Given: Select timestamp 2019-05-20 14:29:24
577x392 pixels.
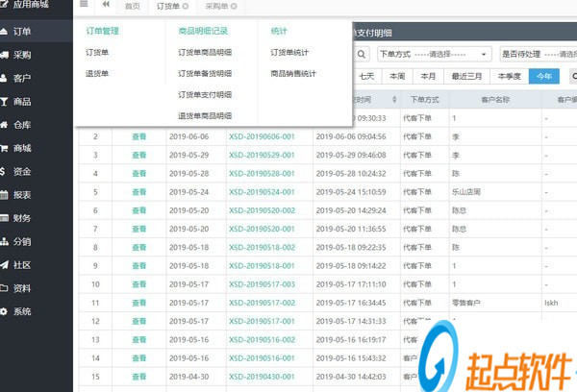Looking at the screenshot, I should tap(351, 210).
